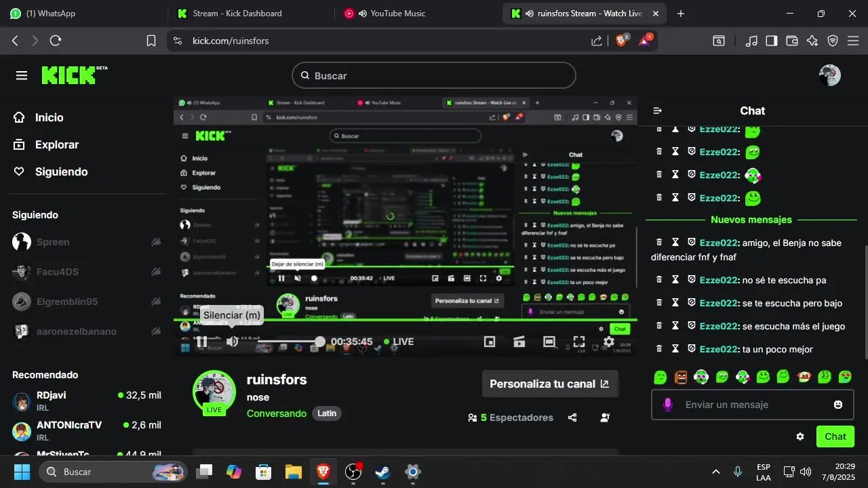
Task: Open a new browser tab
Action: [681, 14]
